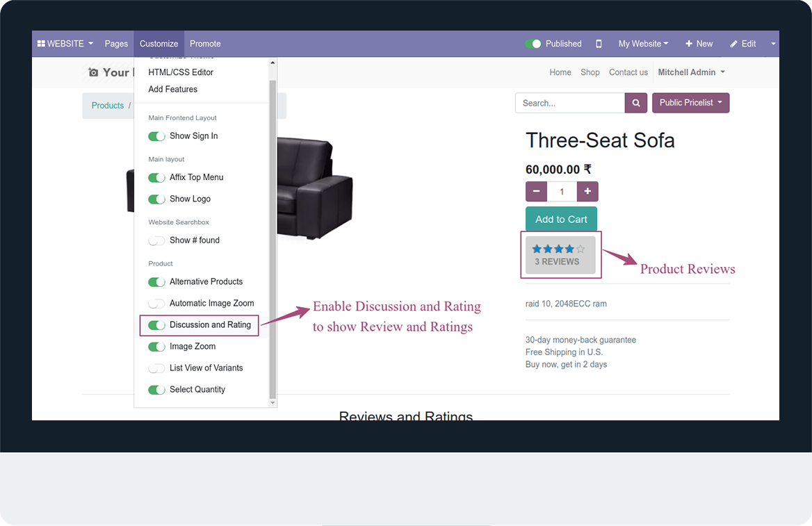Toggle the Published switch
The height and width of the screenshot is (526, 812).
[x=533, y=44]
